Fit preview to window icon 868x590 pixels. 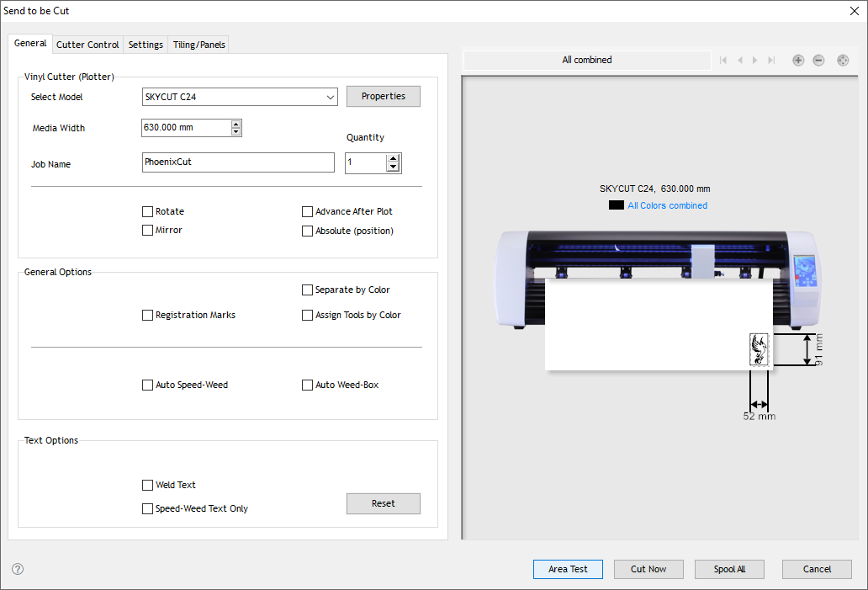[843, 61]
